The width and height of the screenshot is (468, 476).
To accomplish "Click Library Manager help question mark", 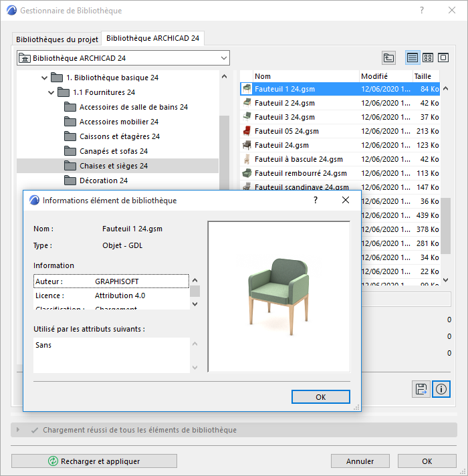I will [422, 10].
